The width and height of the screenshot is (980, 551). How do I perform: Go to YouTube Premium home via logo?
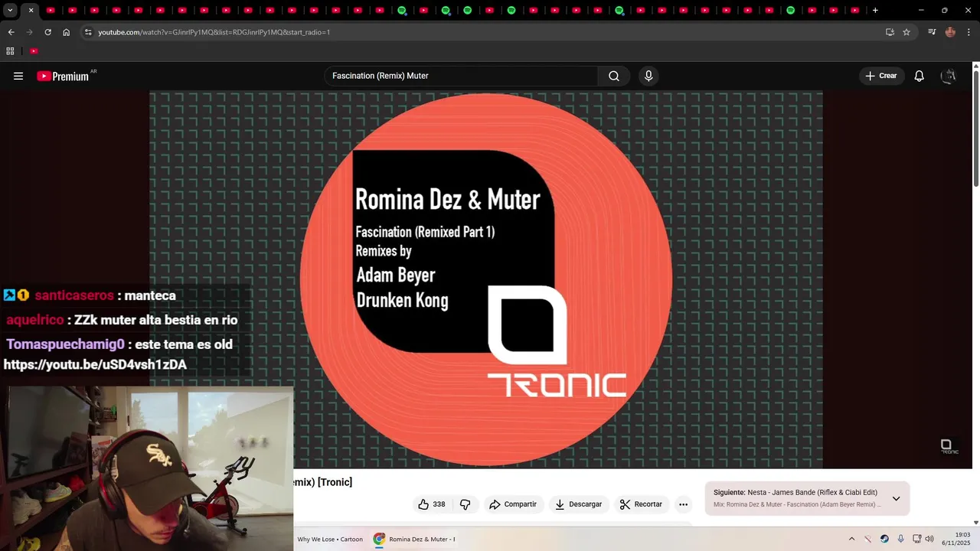click(64, 76)
